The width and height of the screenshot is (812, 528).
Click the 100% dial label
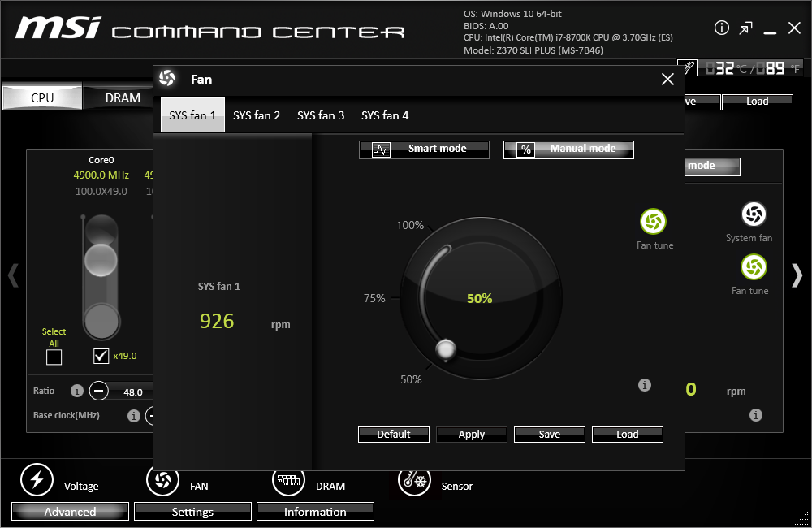[410, 225]
